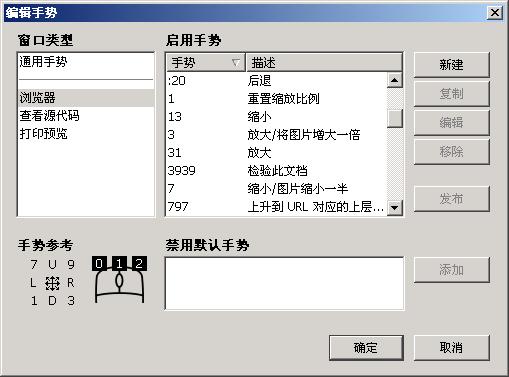Select the 检验此文档 gesture row
The width and height of the screenshot is (509, 377).
[277, 171]
